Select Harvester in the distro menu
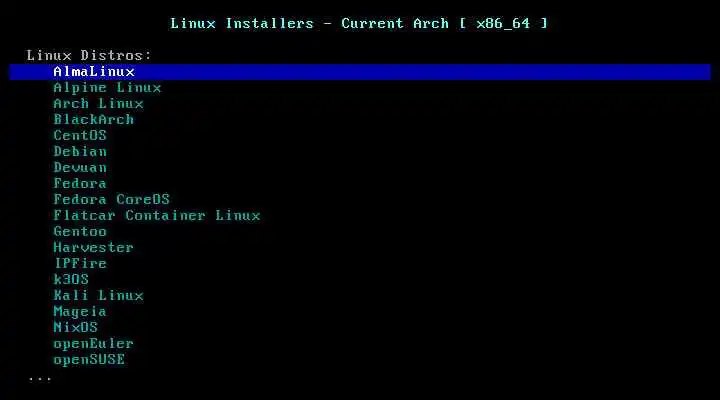The width and height of the screenshot is (720, 400). 94,248
